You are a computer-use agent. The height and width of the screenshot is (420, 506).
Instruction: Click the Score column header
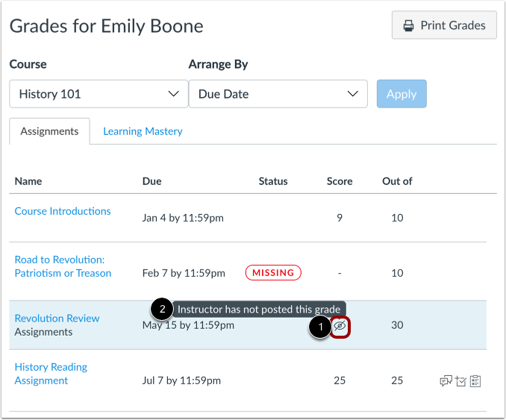340,181
